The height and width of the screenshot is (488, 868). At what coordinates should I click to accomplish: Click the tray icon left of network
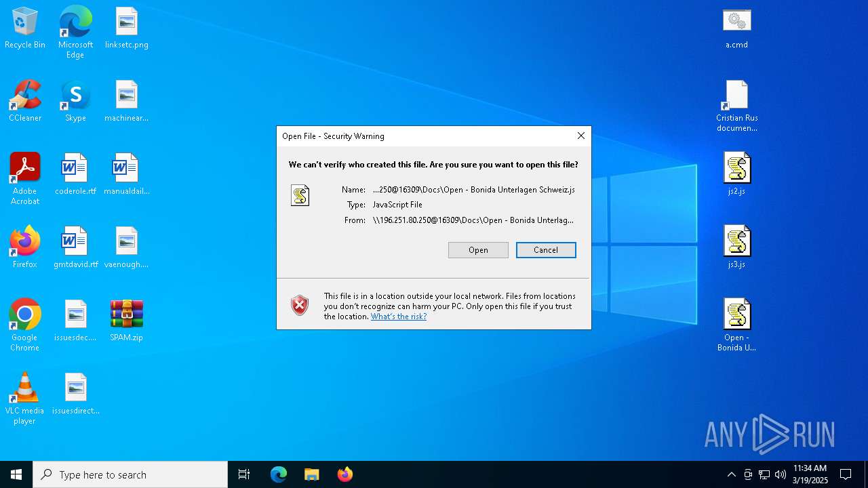[x=748, y=474]
